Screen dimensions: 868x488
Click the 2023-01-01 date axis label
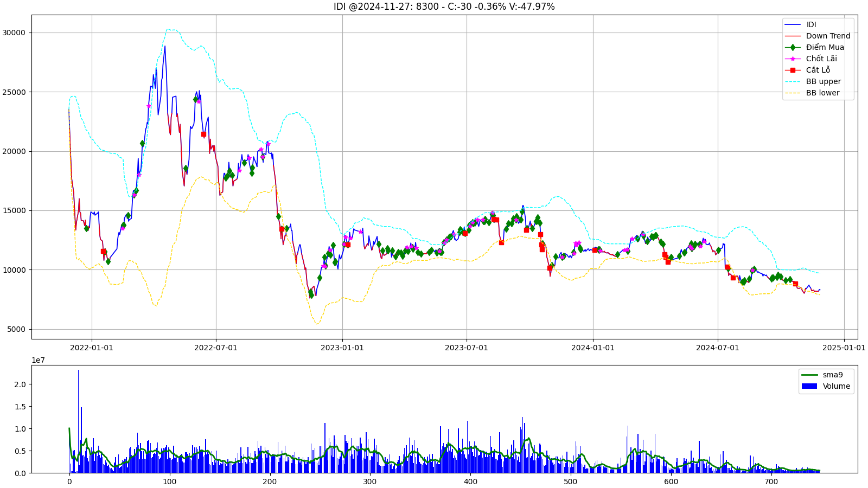(342, 348)
